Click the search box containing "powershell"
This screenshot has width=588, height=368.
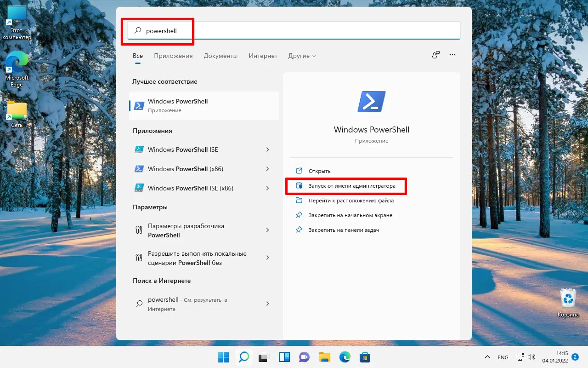tap(294, 31)
